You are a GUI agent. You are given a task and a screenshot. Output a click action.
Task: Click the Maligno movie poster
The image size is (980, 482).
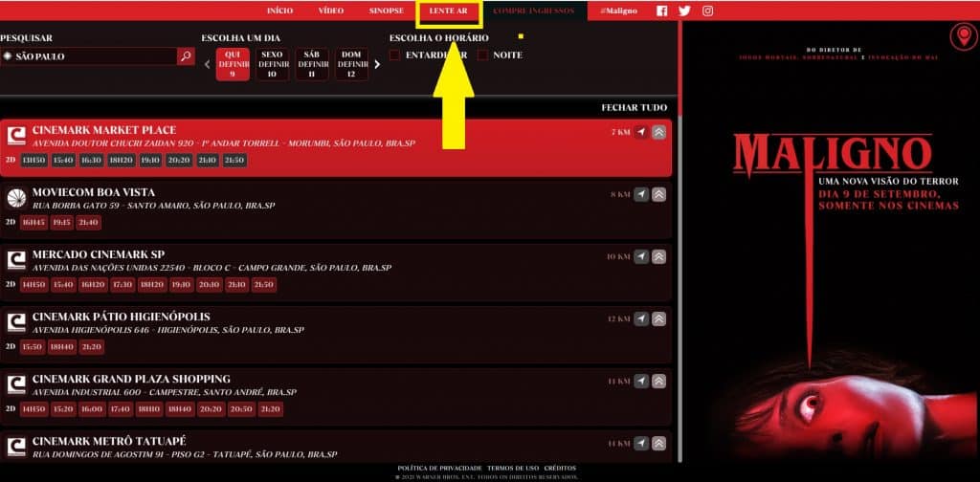831,244
